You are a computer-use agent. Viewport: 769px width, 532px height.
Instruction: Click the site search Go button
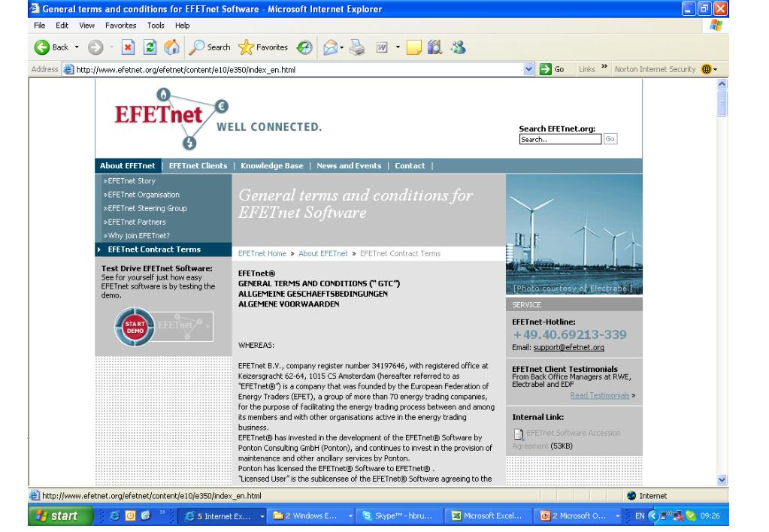610,139
